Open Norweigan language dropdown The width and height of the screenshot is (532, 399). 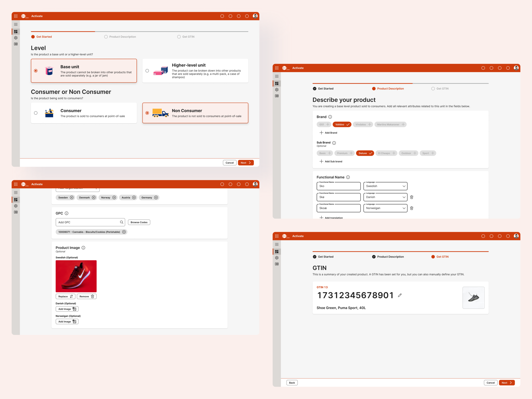[x=385, y=208]
